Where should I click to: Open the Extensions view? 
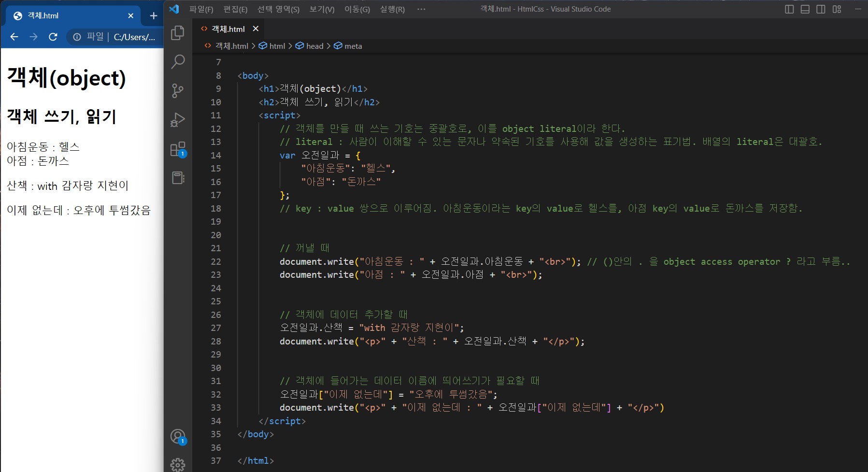[x=178, y=149]
